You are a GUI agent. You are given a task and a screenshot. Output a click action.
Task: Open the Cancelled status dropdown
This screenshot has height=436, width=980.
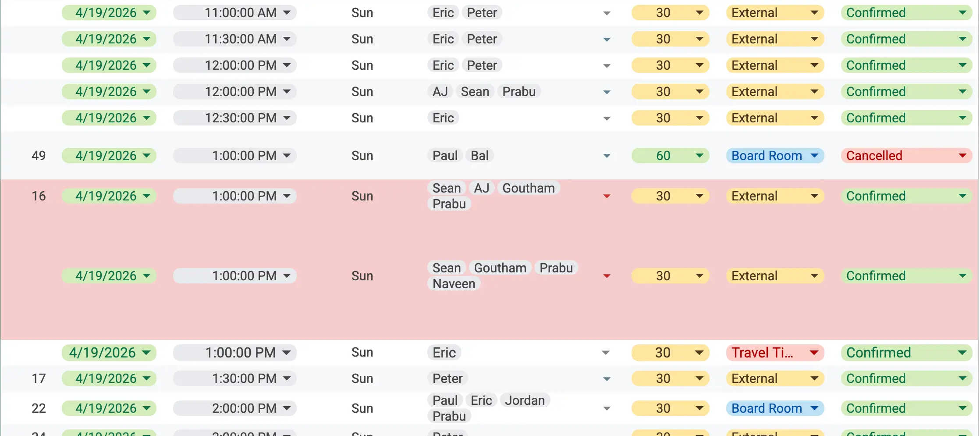[906, 156]
